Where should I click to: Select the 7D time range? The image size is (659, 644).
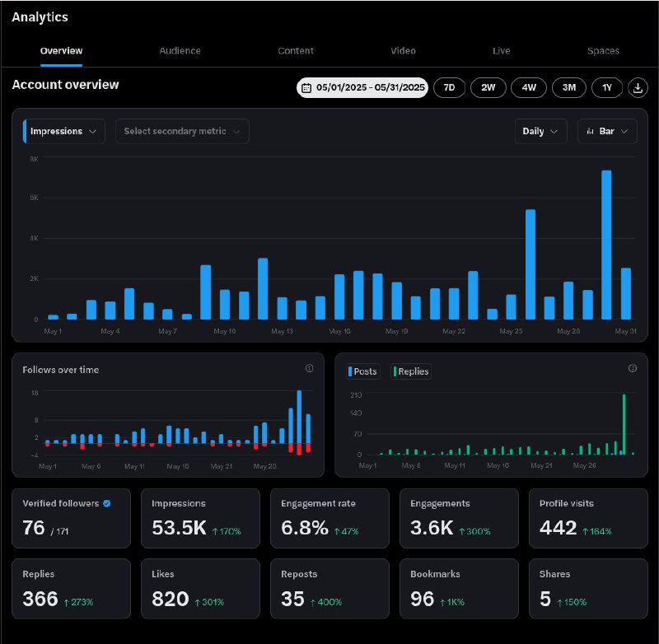[x=449, y=88]
